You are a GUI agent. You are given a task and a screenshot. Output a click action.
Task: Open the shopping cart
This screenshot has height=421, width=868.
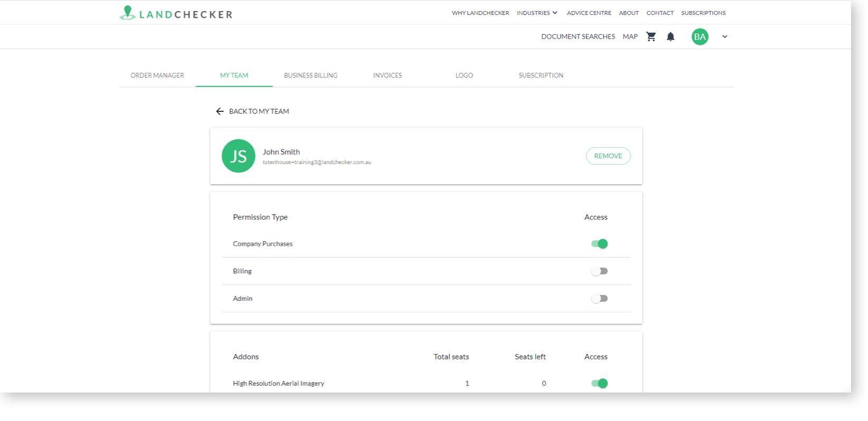point(651,36)
